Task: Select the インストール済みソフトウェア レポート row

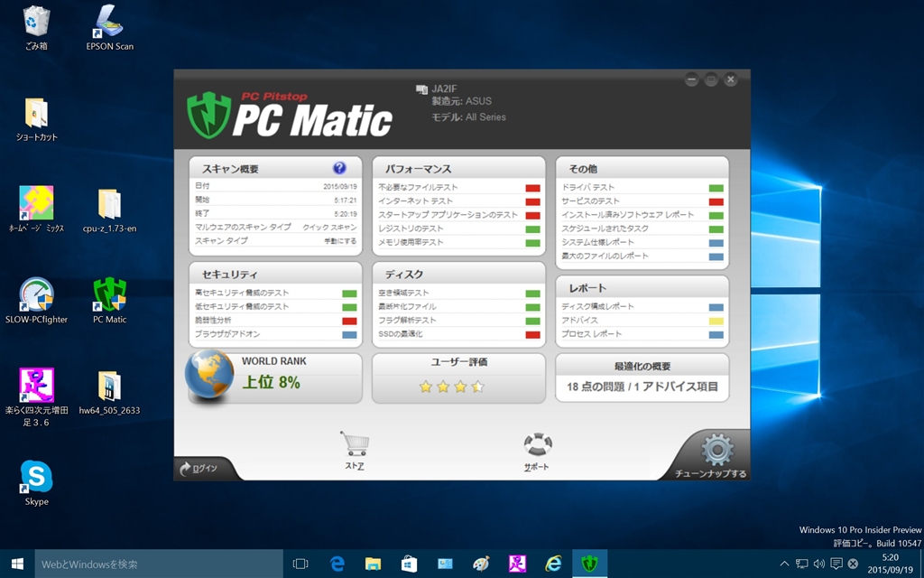Action: click(x=642, y=215)
